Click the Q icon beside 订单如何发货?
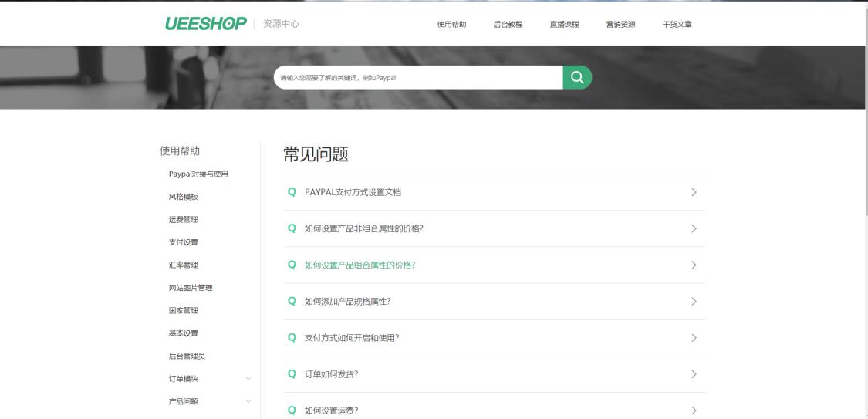Image resolution: width=868 pixels, height=419 pixels. coord(292,374)
